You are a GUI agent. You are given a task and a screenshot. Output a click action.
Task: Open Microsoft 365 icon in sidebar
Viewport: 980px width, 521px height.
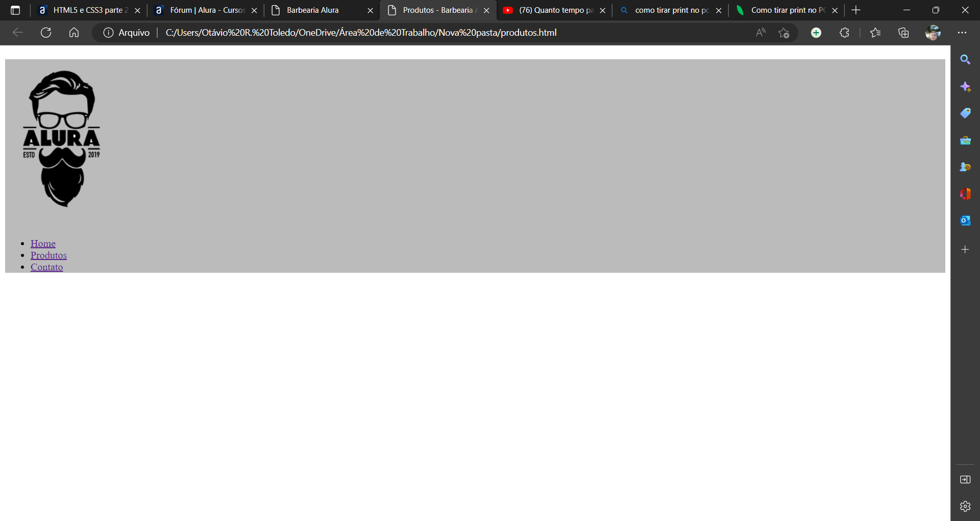[965, 194]
